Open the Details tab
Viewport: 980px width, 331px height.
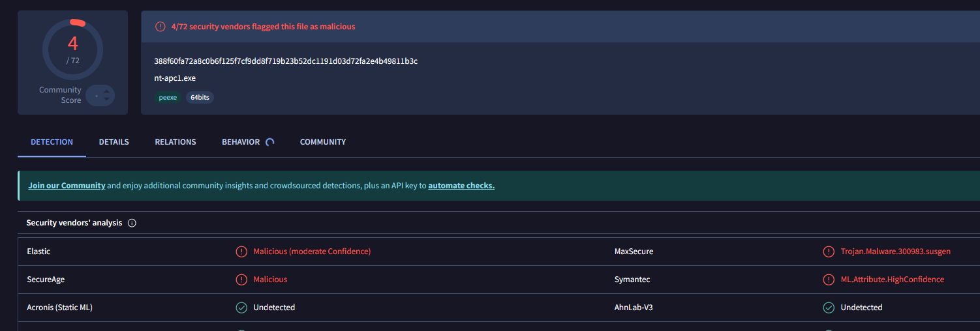pyautogui.click(x=114, y=142)
